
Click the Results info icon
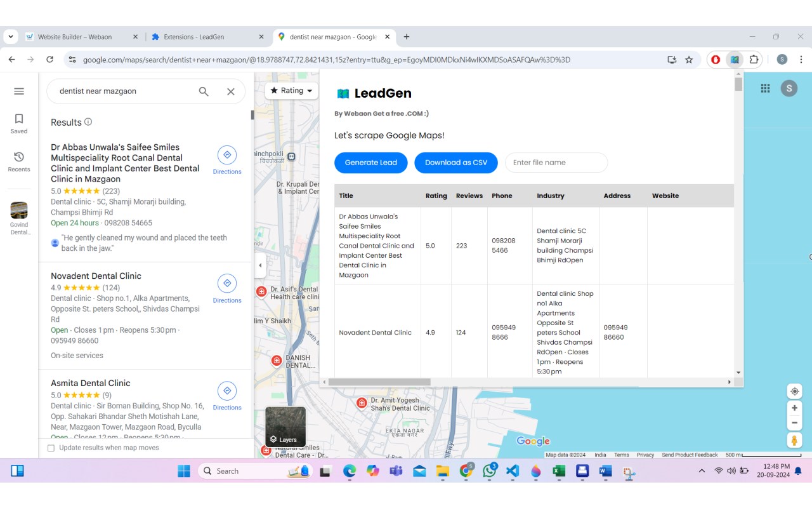coord(88,122)
